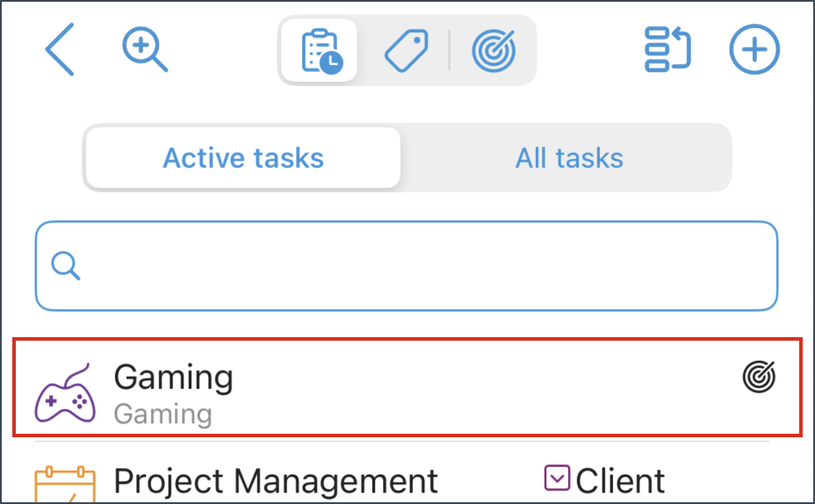Select the tasks clipboard-clock view
The height and width of the screenshot is (504, 815).
pos(320,50)
